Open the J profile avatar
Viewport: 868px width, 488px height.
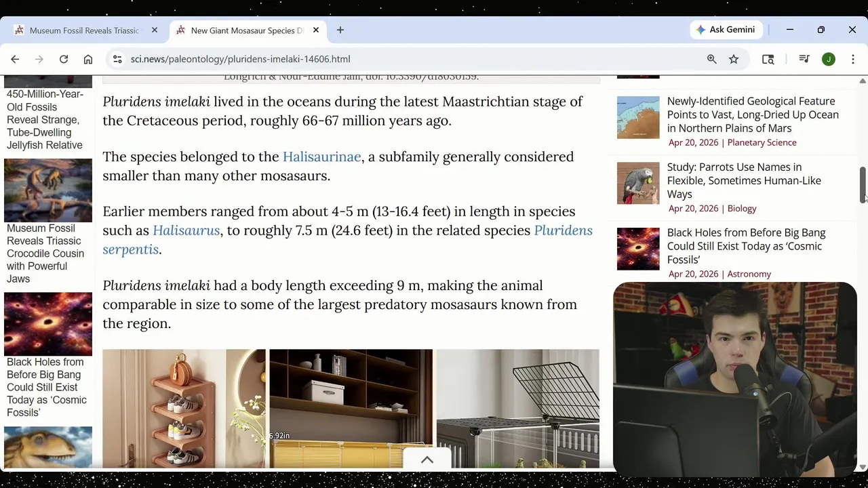[x=829, y=59]
